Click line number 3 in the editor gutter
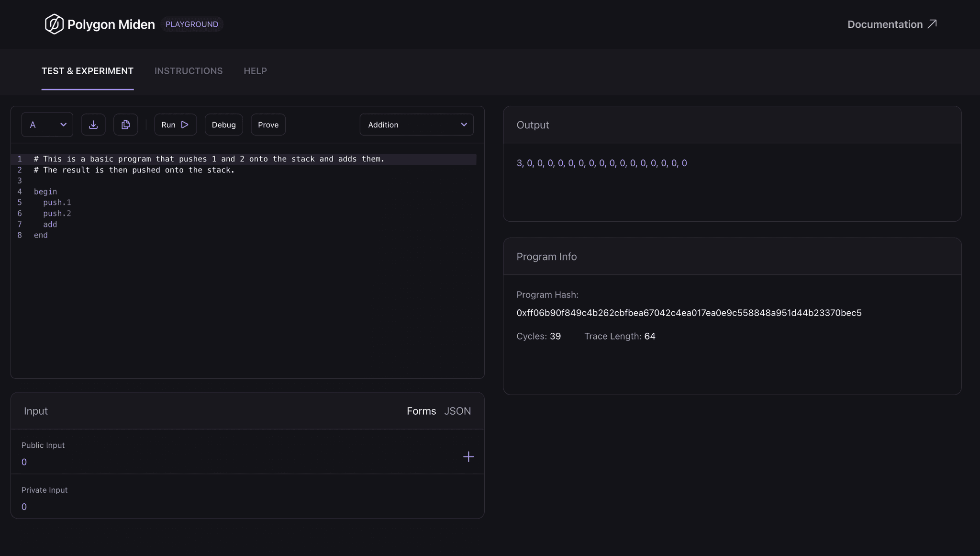The height and width of the screenshot is (556, 980). (x=20, y=181)
